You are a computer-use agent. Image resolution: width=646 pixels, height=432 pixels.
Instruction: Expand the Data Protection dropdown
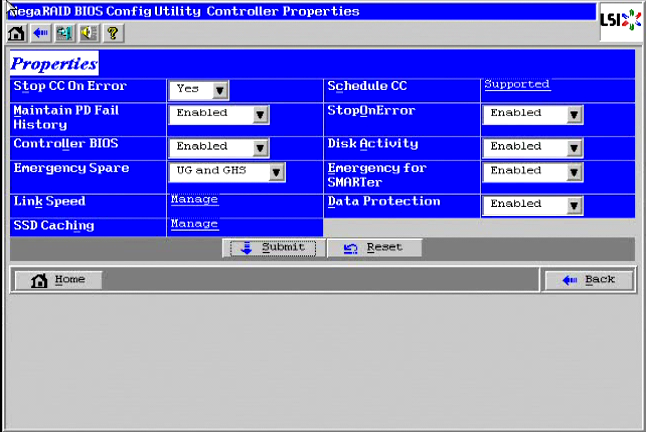tap(573, 205)
